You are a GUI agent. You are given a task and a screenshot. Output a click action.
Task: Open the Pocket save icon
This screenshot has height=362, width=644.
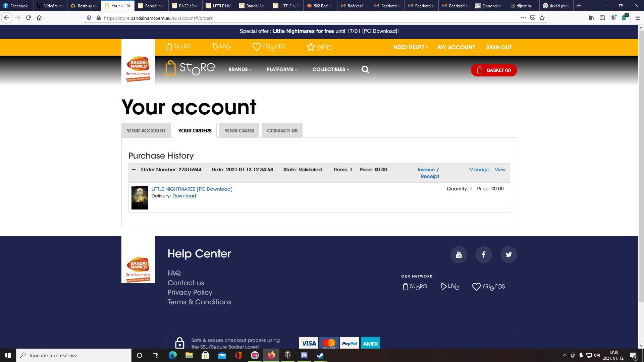point(533,18)
